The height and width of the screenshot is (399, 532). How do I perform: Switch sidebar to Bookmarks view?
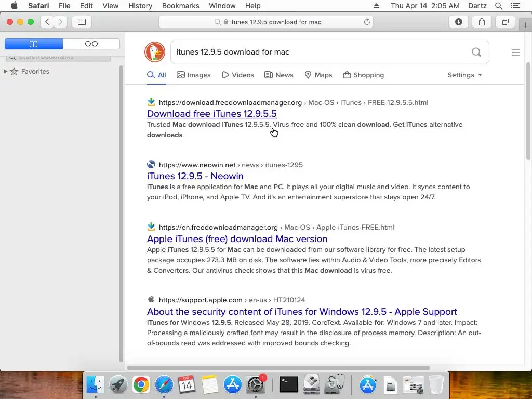pos(34,44)
